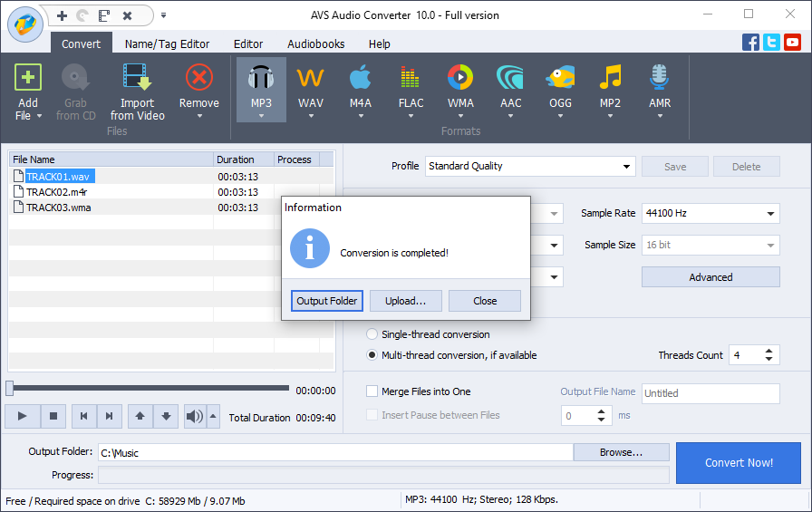
Task: Pick the AMR microphone format icon
Action: coord(660,77)
